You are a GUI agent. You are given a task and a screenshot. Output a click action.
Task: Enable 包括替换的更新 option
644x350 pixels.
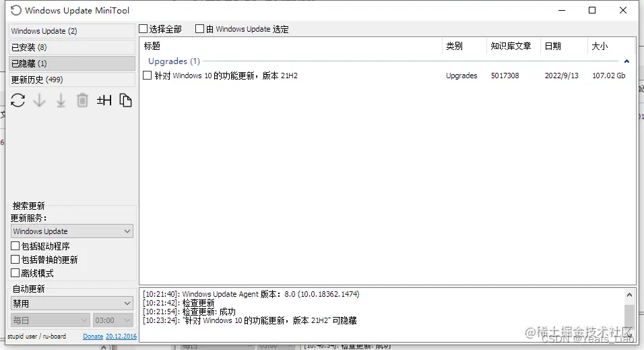click(15, 260)
